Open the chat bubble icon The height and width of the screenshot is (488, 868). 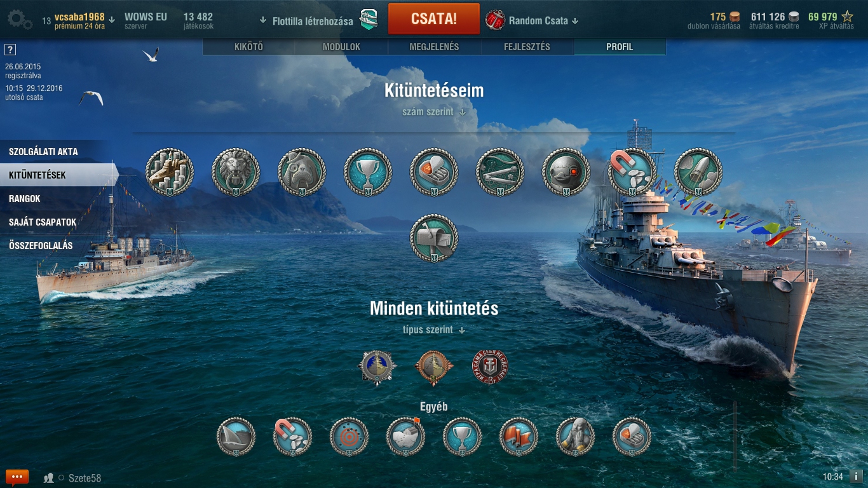[17, 477]
